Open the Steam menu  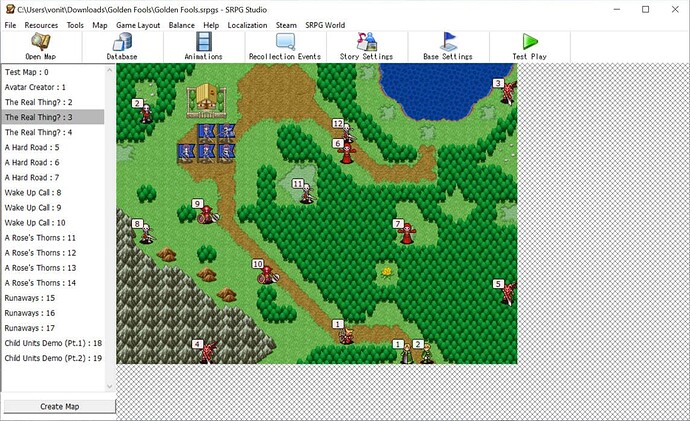(286, 25)
